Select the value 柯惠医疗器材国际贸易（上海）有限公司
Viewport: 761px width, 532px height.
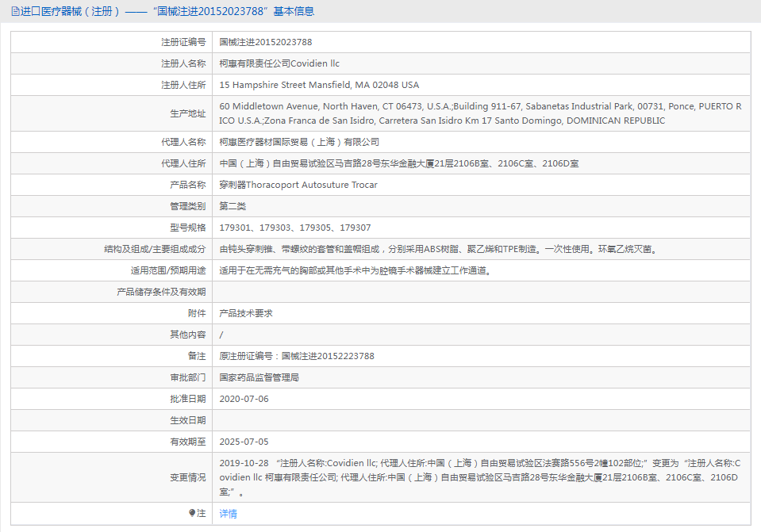(299, 142)
